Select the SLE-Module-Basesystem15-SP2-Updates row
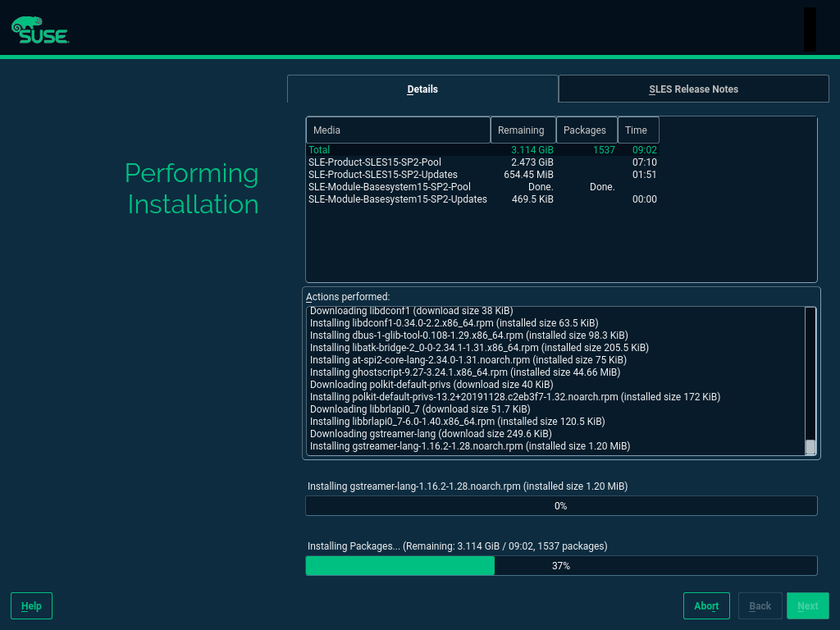The image size is (840, 630). point(398,199)
